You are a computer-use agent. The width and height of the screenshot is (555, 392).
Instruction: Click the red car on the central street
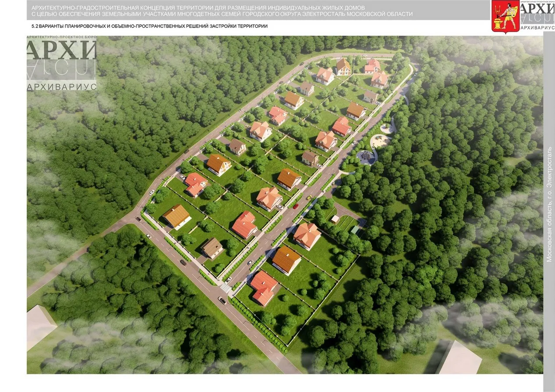pos(296,206)
